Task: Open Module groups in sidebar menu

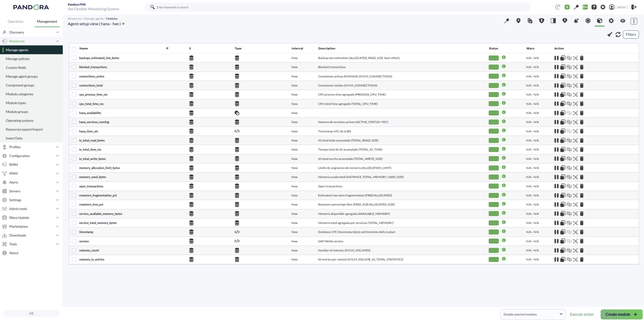Action: coord(17,112)
